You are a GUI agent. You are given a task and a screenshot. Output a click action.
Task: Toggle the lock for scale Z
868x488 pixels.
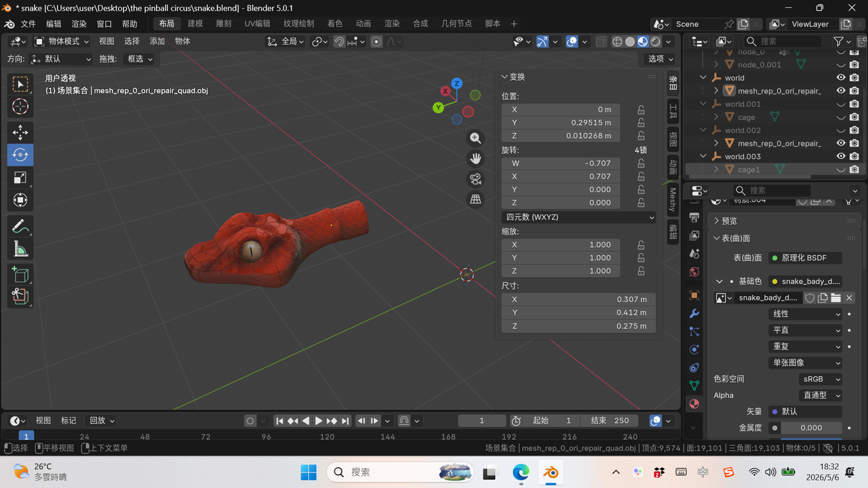[x=641, y=271]
